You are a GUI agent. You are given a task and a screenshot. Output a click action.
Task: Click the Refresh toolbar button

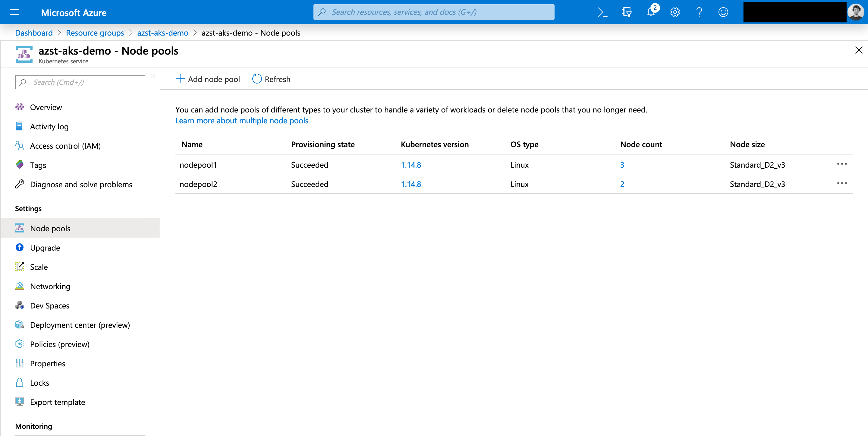click(x=271, y=79)
